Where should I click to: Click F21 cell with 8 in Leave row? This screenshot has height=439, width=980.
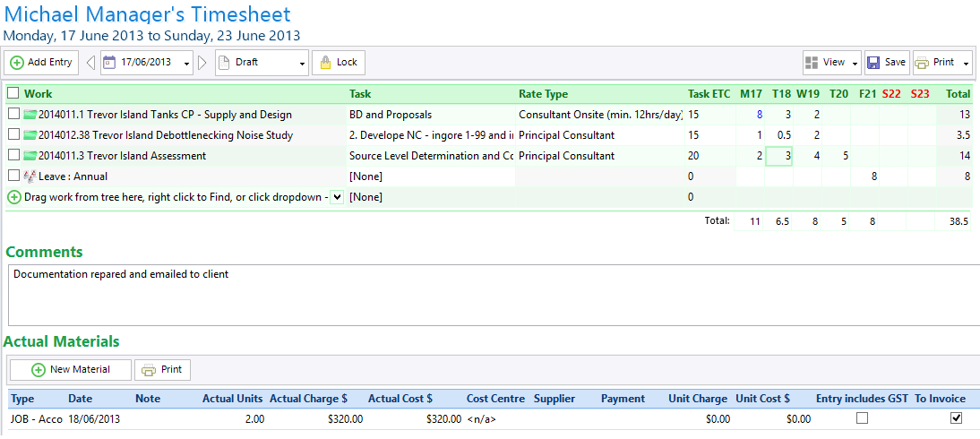coord(864,176)
